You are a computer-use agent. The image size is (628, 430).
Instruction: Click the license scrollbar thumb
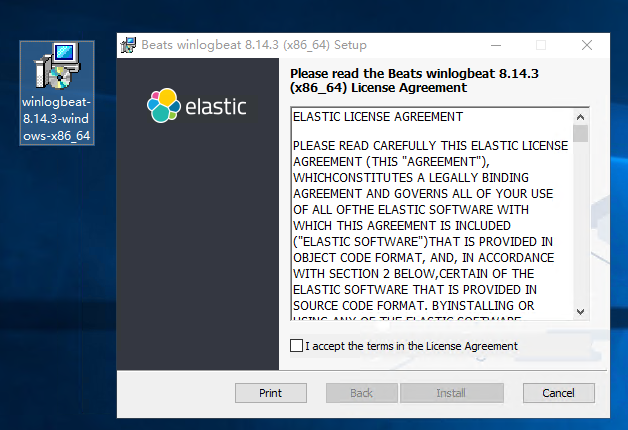click(581, 132)
